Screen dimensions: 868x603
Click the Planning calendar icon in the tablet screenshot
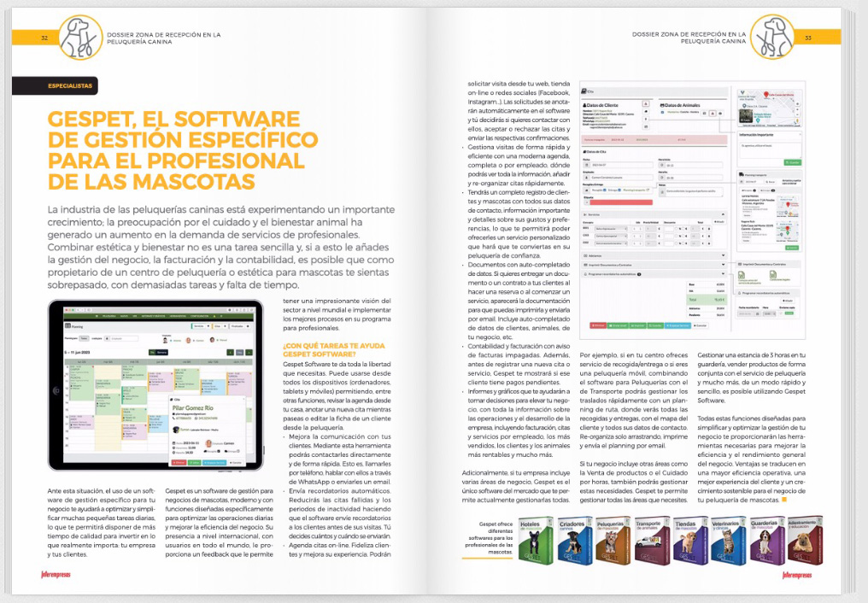[68, 326]
